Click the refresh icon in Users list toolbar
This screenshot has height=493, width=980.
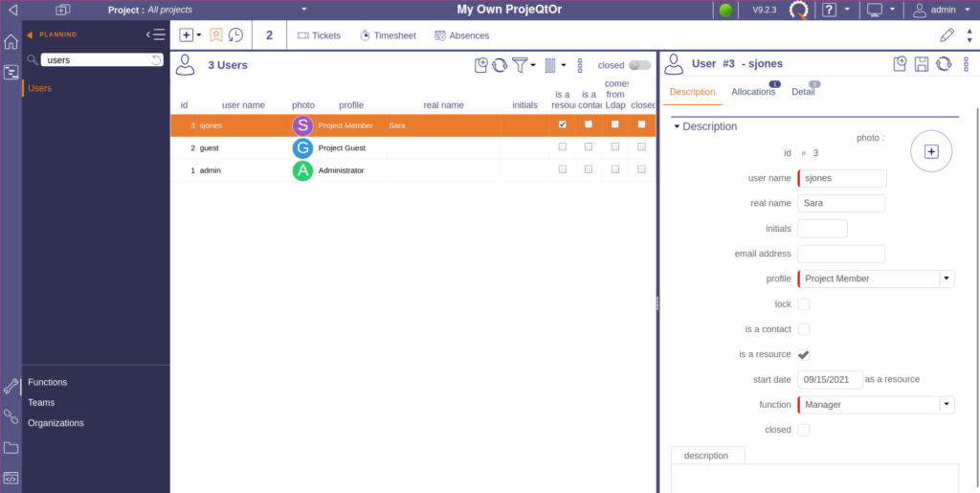pyautogui.click(x=500, y=65)
